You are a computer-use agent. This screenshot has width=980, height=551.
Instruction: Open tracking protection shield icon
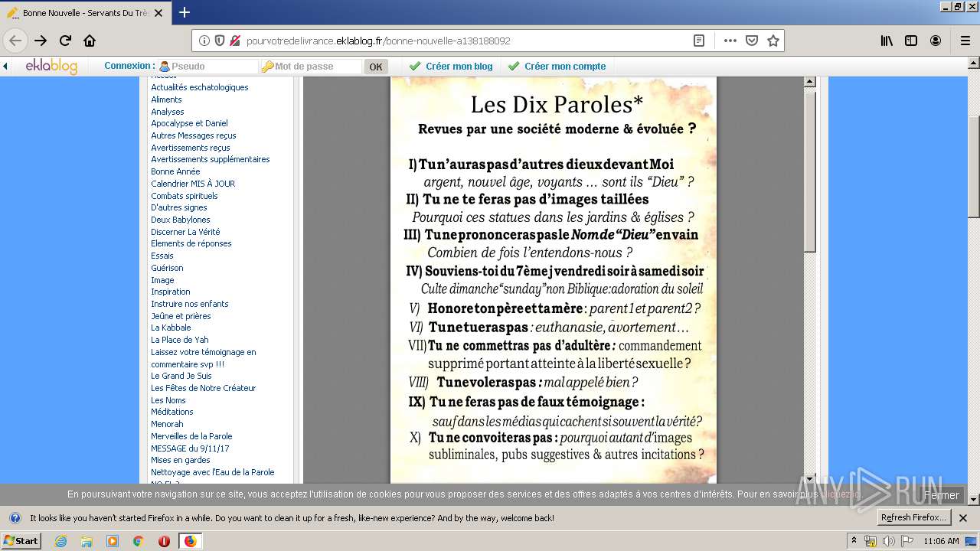tap(220, 41)
